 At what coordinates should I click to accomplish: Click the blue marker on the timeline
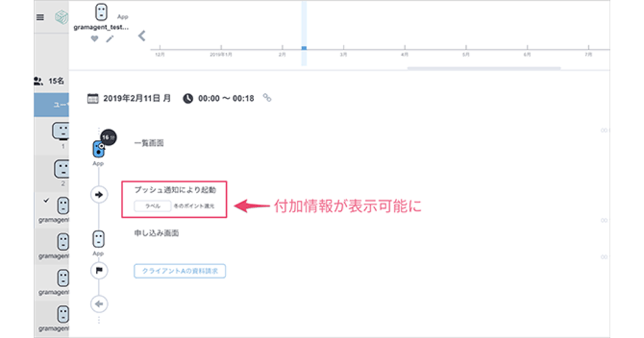click(x=304, y=48)
